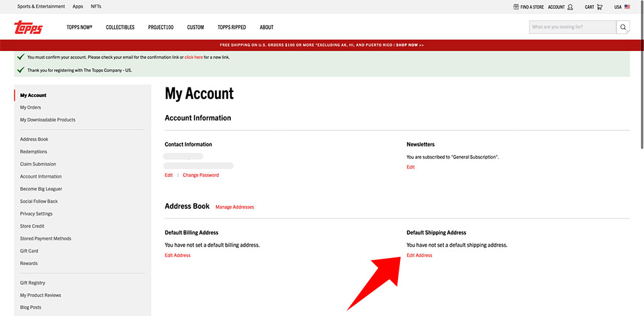Select the USA flag icon
Viewport: 644px width, 316px height.
627,7
